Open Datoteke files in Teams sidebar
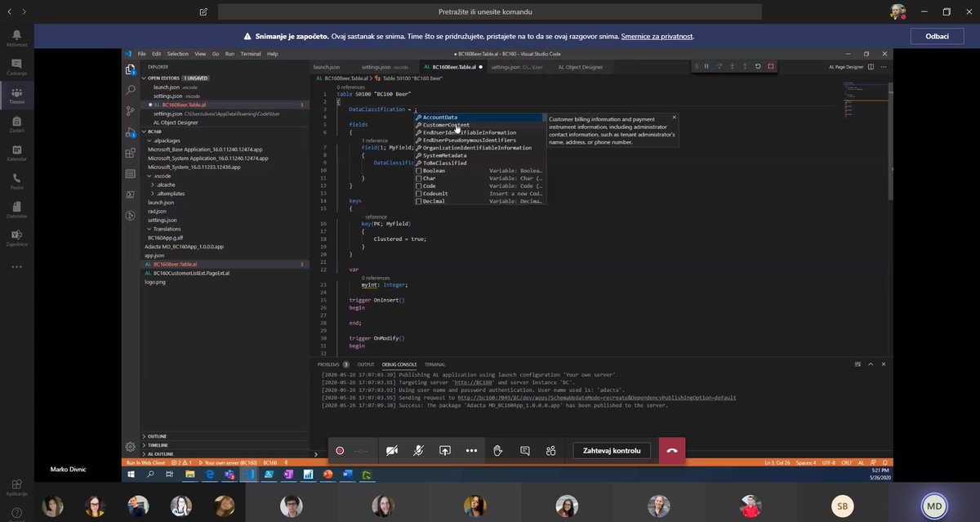 pyautogui.click(x=16, y=209)
